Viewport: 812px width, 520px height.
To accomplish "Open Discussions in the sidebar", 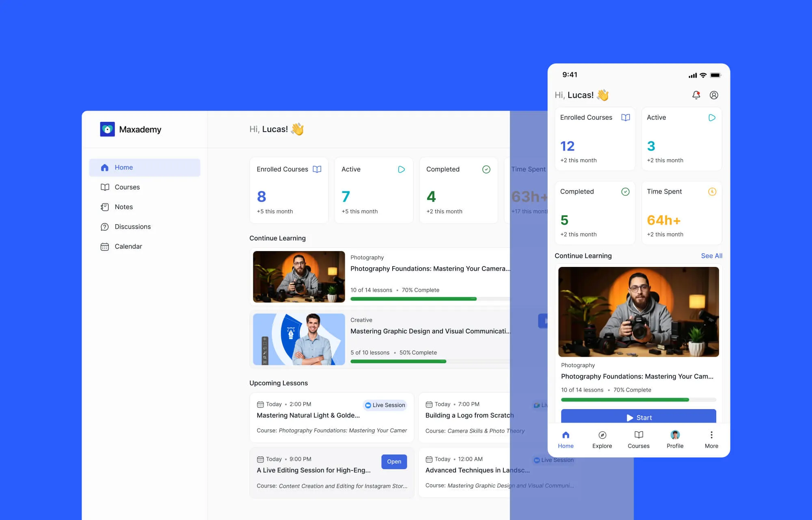I will coord(132,226).
